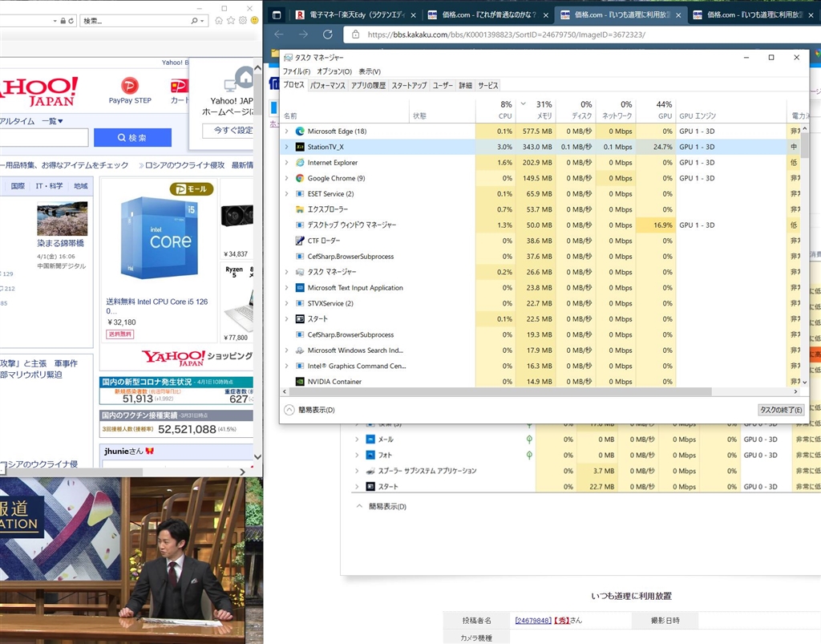Click the Yahoo search input field
Viewport: 821px width, 644px height.
tap(44, 138)
